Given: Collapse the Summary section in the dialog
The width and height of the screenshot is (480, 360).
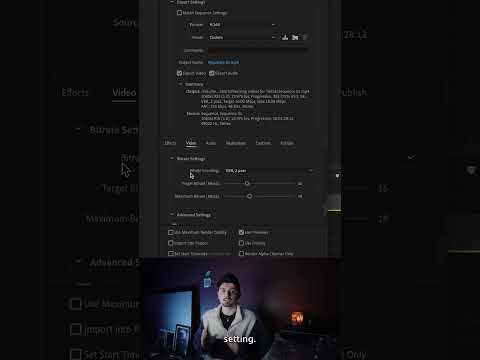Looking at the screenshot, I should pos(181,84).
